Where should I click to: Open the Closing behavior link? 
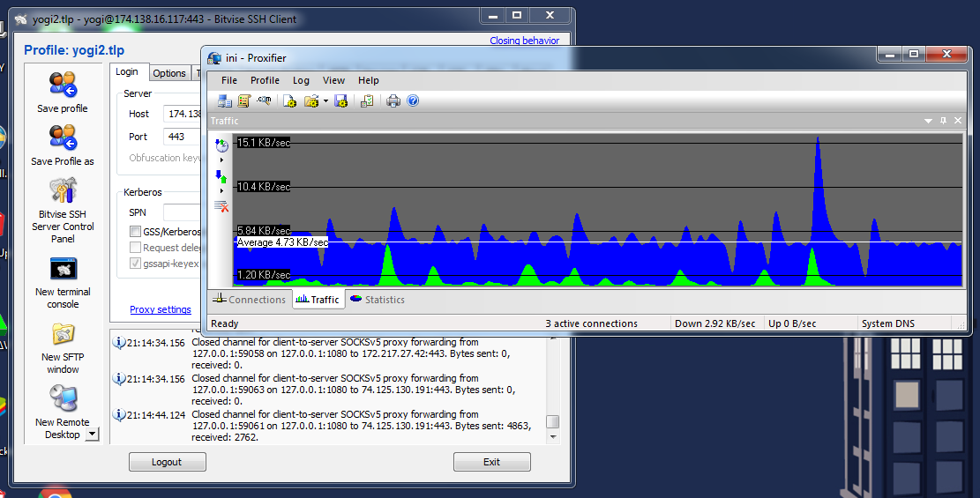click(524, 40)
